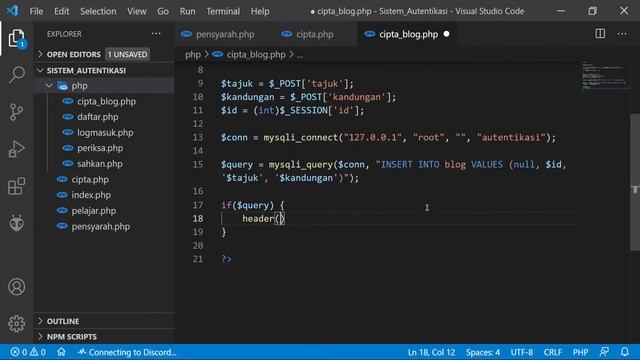Image resolution: width=640 pixels, height=360 pixels.
Task: Open the editor More Actions ellipsis
Action: pyautogui.click(x=622, y=34)
